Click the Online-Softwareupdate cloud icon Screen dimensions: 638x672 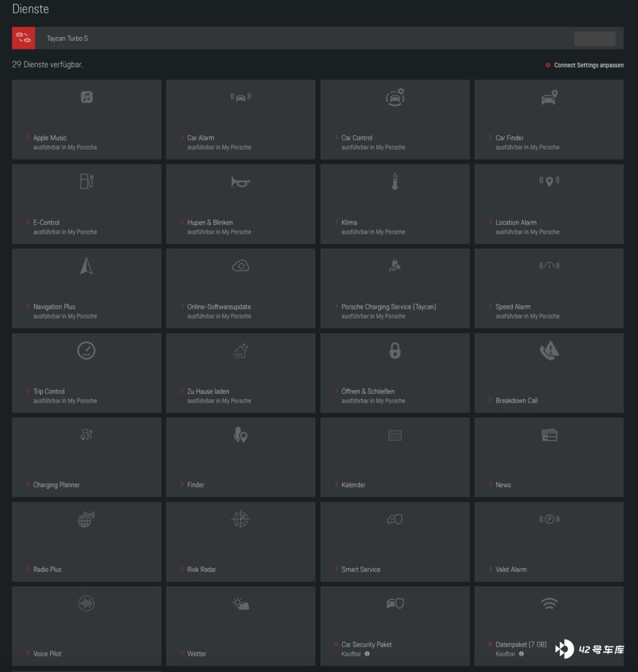[241, 266]
